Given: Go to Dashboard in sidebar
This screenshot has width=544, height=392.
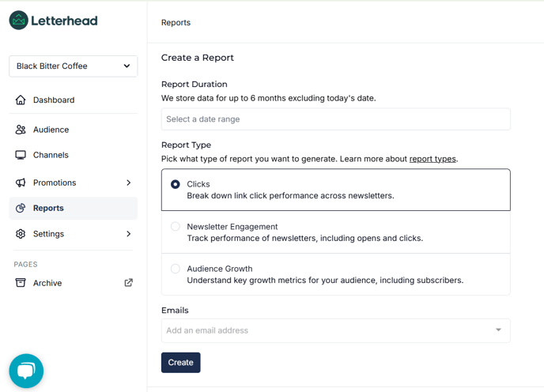Looking at the screenshot, I should pos(74,100).
